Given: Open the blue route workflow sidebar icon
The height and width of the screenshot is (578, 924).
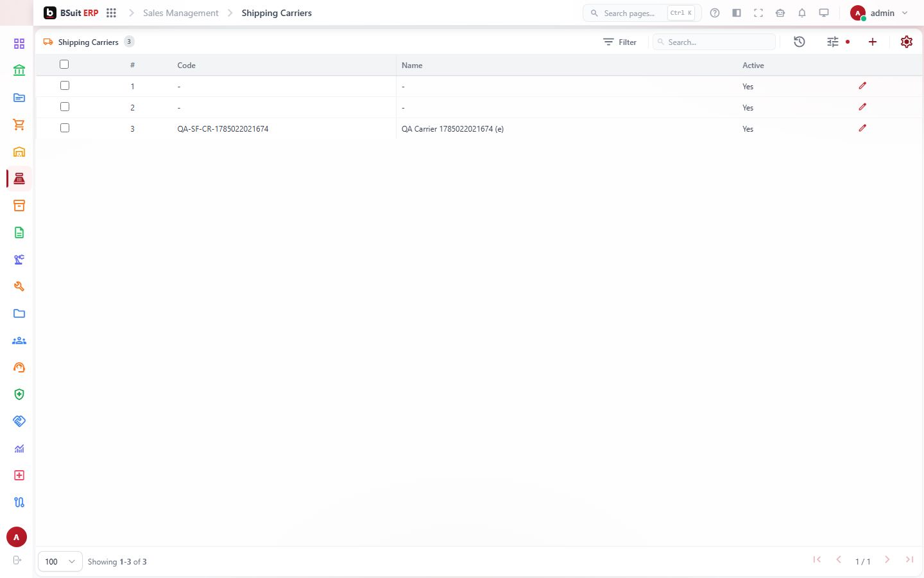Looking at the screenshot, I should [x=19, y=502].
